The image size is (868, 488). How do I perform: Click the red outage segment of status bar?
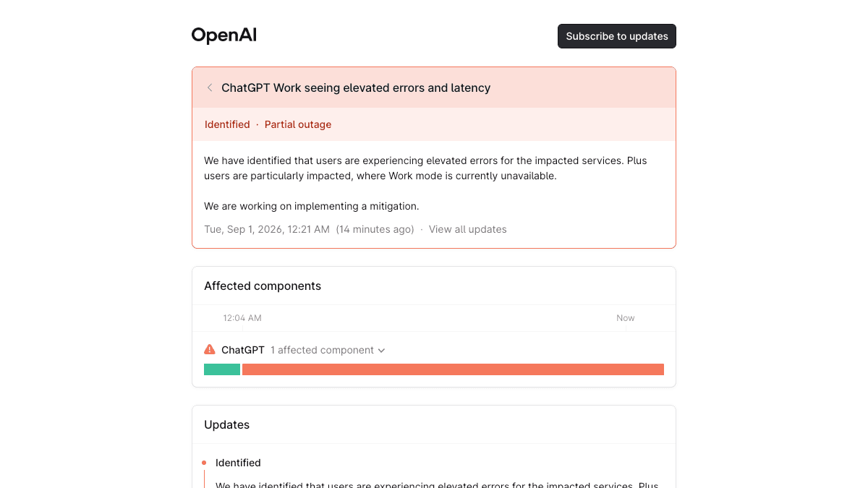click(x=453, y=369)
